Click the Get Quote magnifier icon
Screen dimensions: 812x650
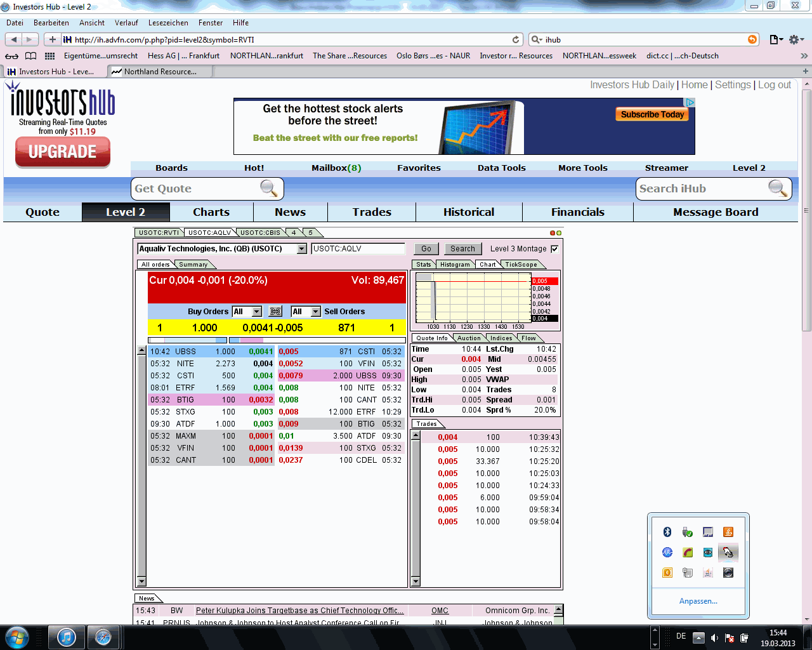pos(269,188)
